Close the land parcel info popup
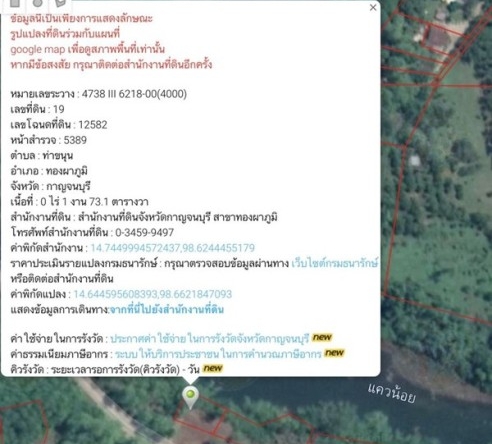 click(373, 7)
